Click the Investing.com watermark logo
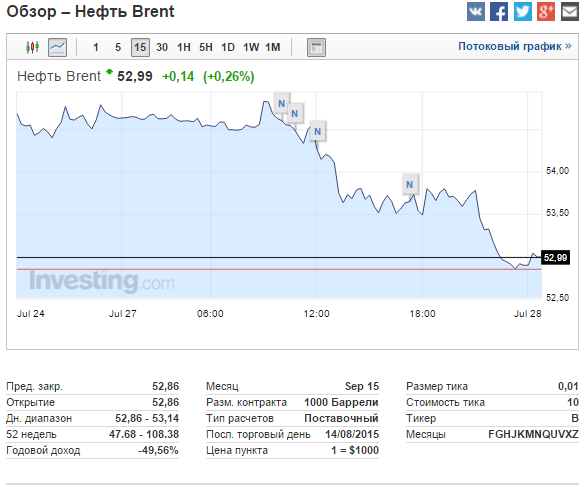 click(102, 281)
